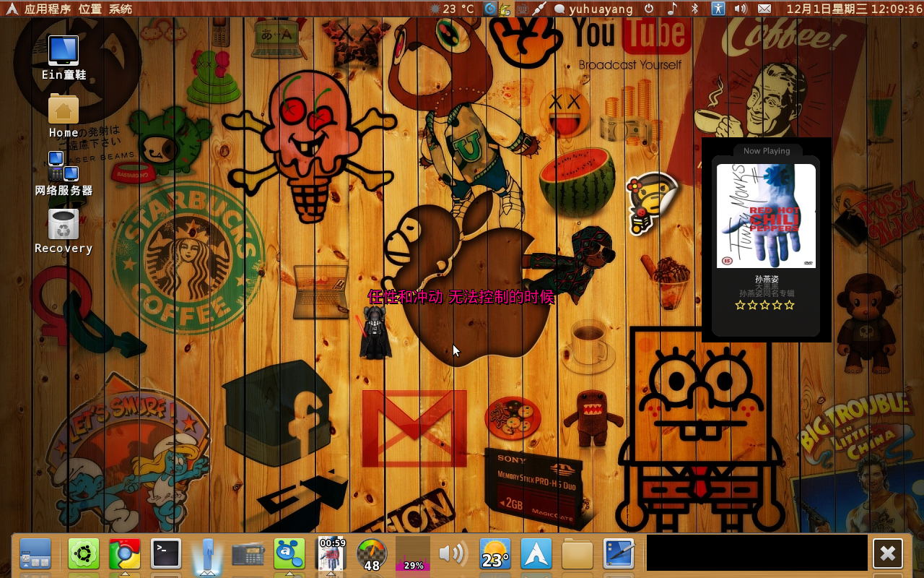Open the 网络服务器 desktop icon
Image resolution: width=924 pixels, height=578 pixels.
click(x=64, y=173)
